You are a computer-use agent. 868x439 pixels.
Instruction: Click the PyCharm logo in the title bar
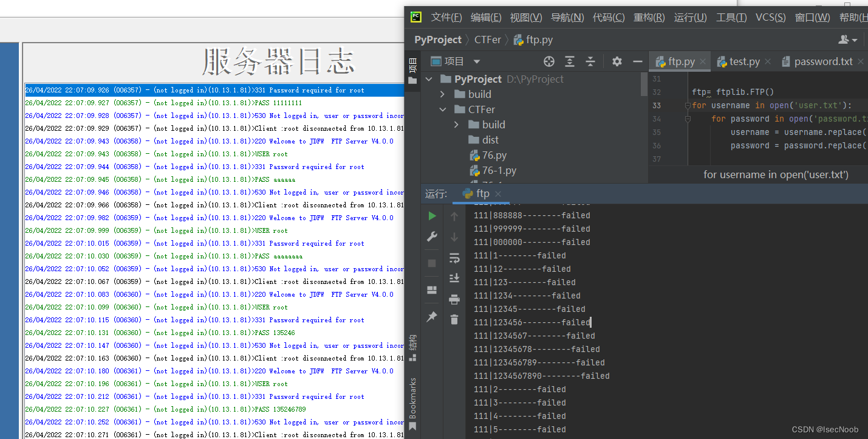pyautogui.click(x=416, y=17)
